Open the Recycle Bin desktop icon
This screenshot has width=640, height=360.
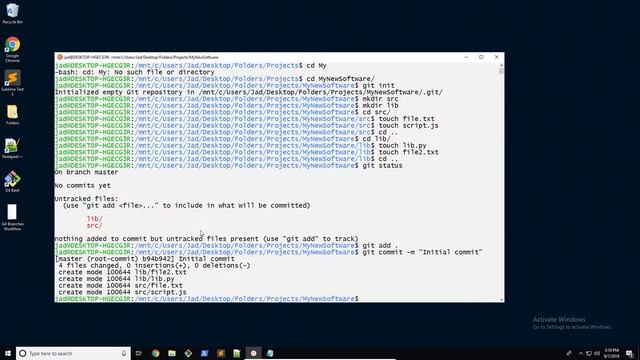(x=12, y=13)
